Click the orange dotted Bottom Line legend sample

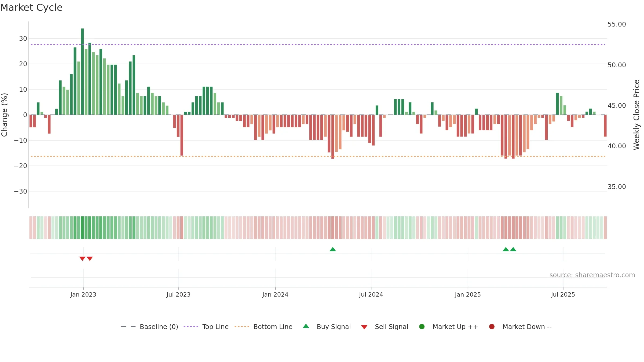tap(242, 327)
